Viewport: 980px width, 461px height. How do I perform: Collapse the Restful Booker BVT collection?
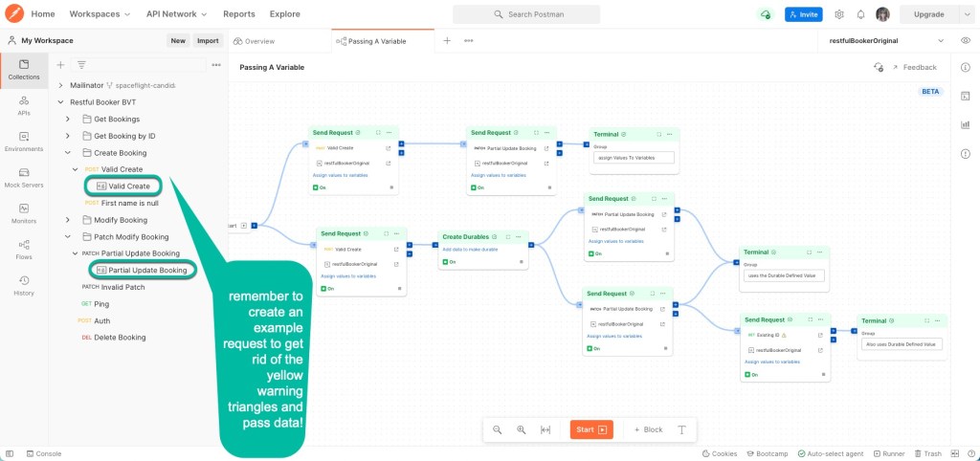pos(61,102)
